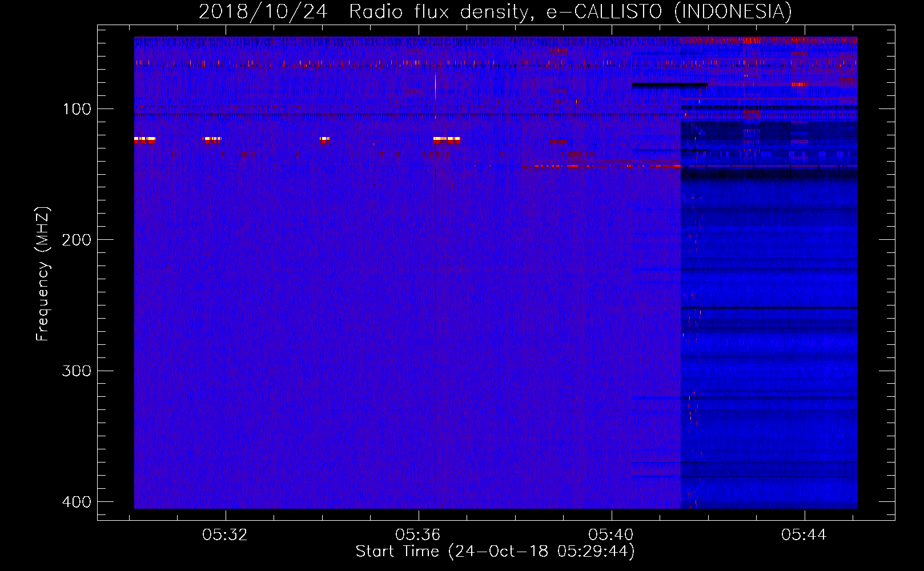Click the 05:40 time tick label
The height and width of the screenshot is (571, 924).
click(x=611, y=535)
